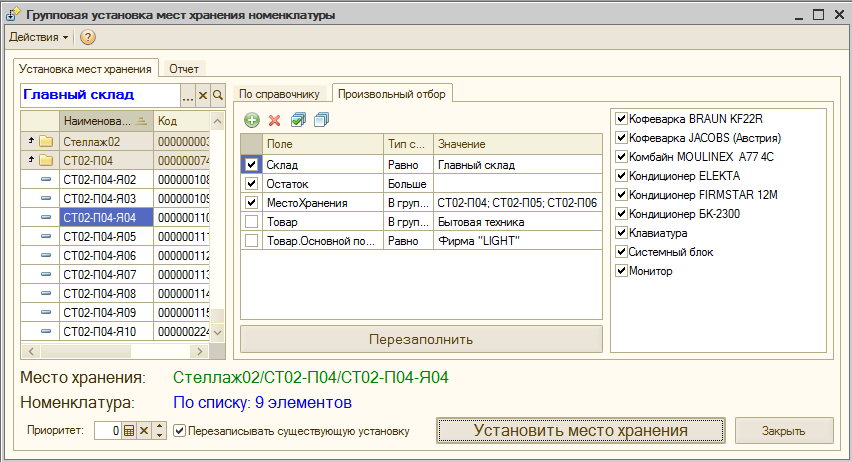Sort by Наименование column header
Screen dimensions: 852x462
click(x=106, y=121)
